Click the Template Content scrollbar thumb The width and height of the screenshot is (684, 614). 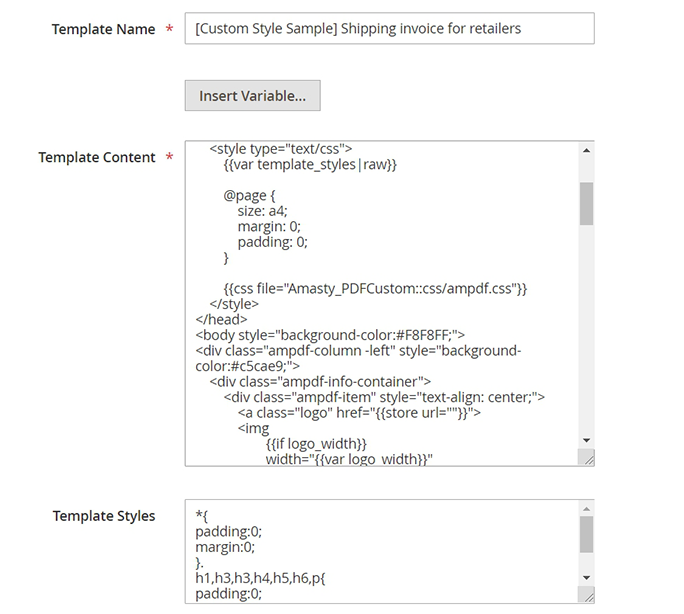[586, 202]
